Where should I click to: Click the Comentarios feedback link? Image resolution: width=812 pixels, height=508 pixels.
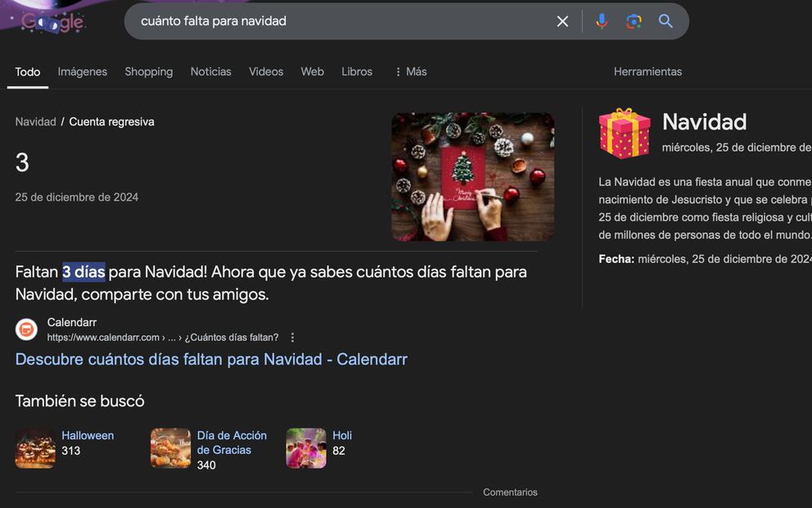pos(510,492)
